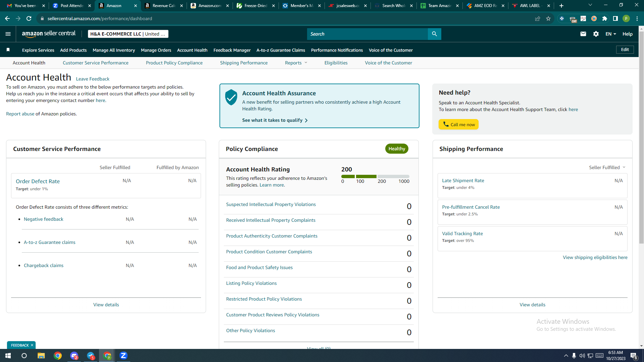The height and width of the screenshot is (362, 644).
Task: Open Late Shipment Rate link
Action: tap(463, 180)
